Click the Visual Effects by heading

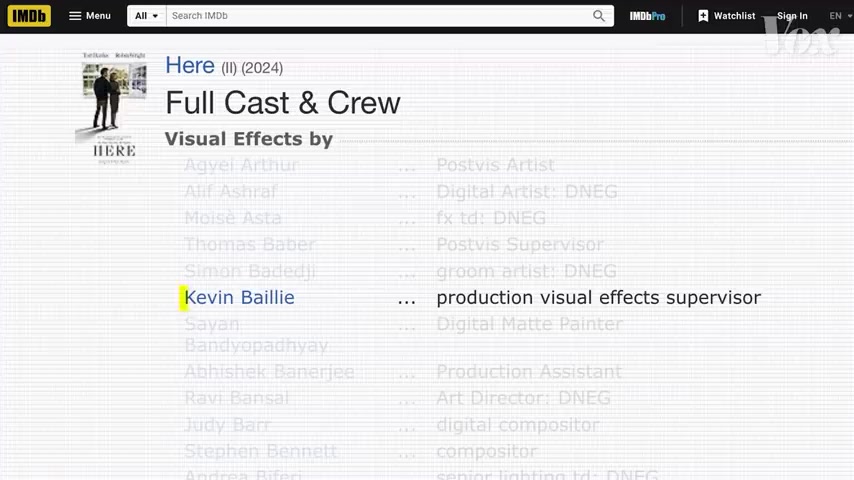pos(249,139)
